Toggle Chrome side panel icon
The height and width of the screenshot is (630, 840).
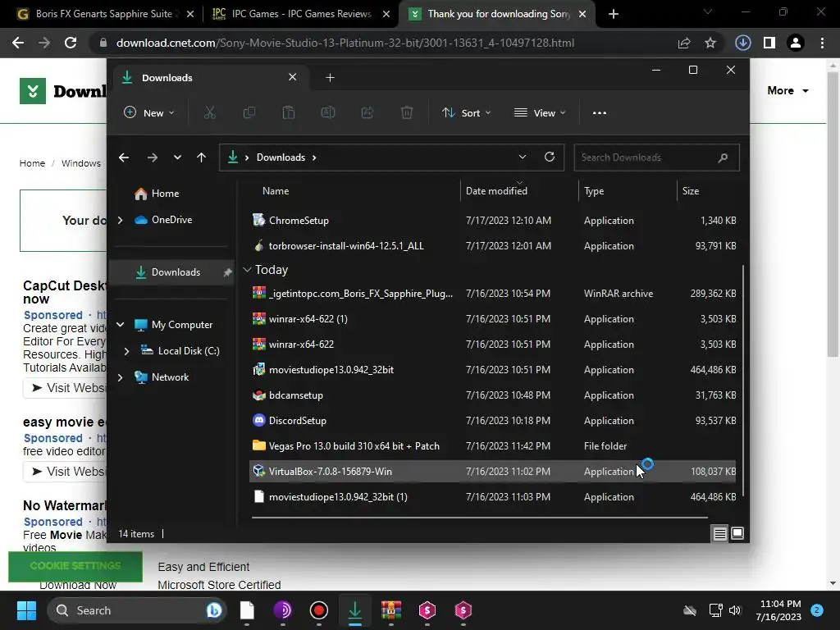[x=769, y=43]
